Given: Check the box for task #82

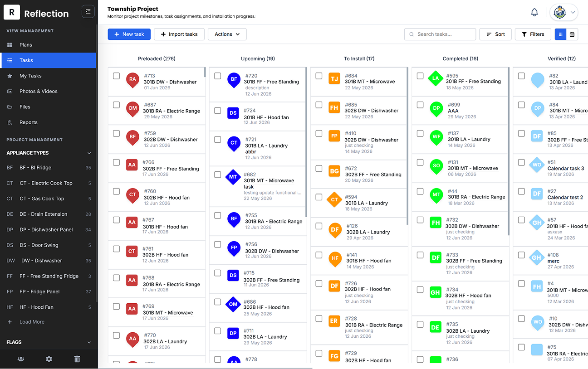Looking at the screenshot, I should pos(521,76).
